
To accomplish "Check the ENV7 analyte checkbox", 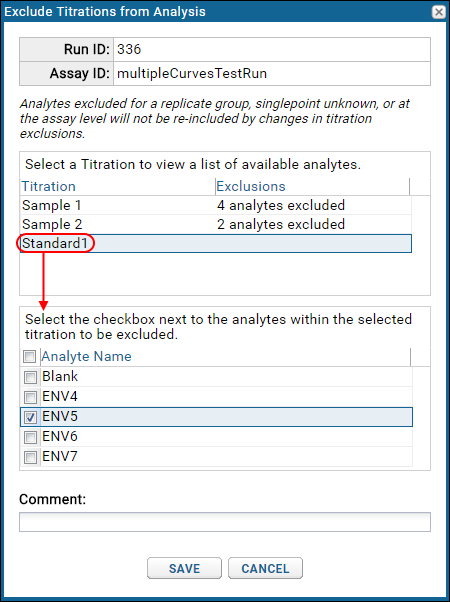I will (x=30, y=457).
